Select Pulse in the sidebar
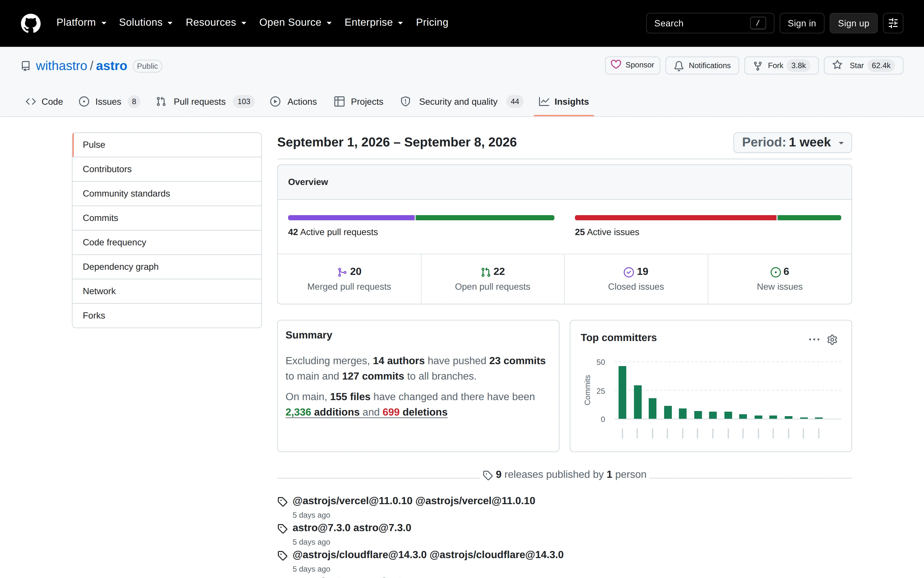924x578 pixels. coord(167,145)
